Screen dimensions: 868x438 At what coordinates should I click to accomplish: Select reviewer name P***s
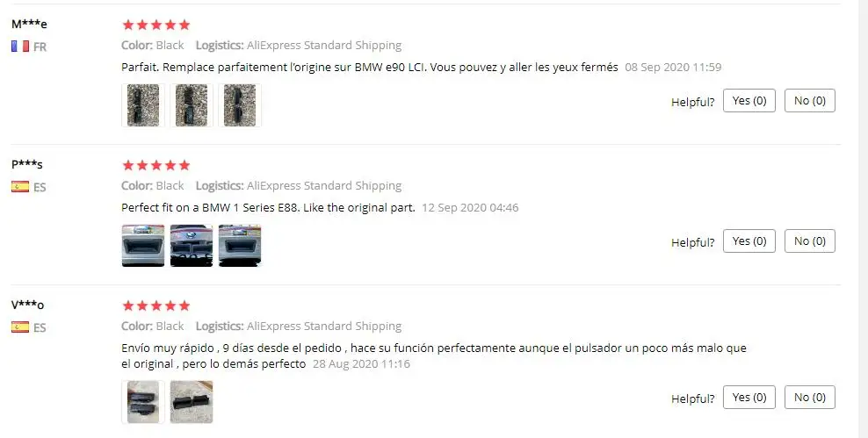pyautogui.click(x=27, y=164)
